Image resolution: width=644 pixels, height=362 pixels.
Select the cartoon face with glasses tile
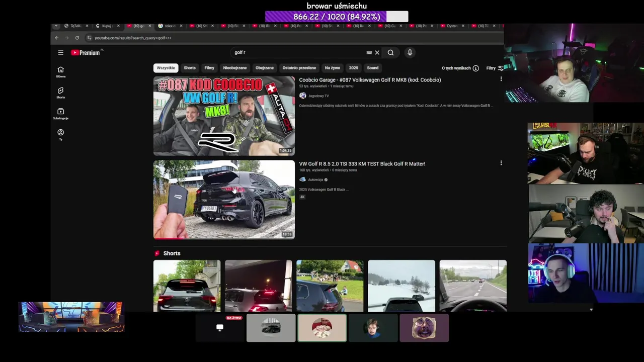(x=424, y=328)
